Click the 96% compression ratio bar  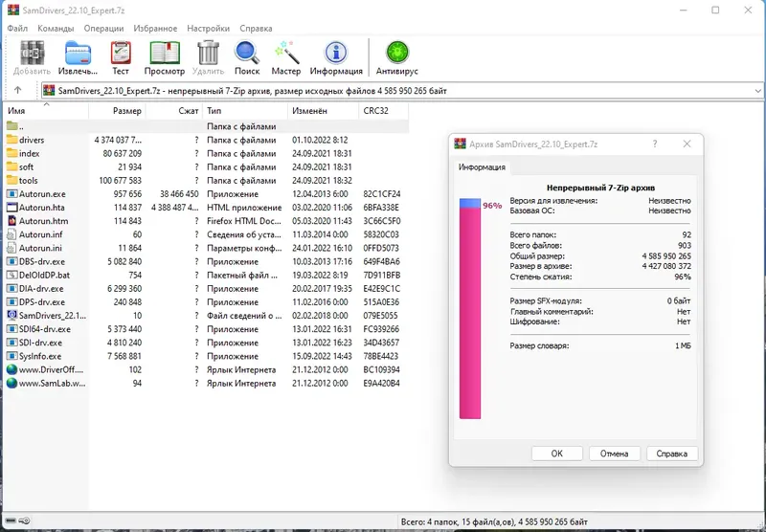coord(470,308)
